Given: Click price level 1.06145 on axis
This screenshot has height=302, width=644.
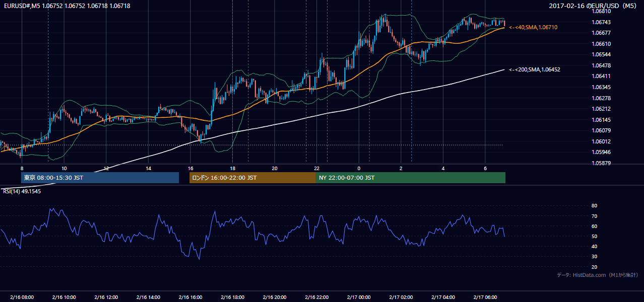Looking at the screenshot, I should [601, 120].
